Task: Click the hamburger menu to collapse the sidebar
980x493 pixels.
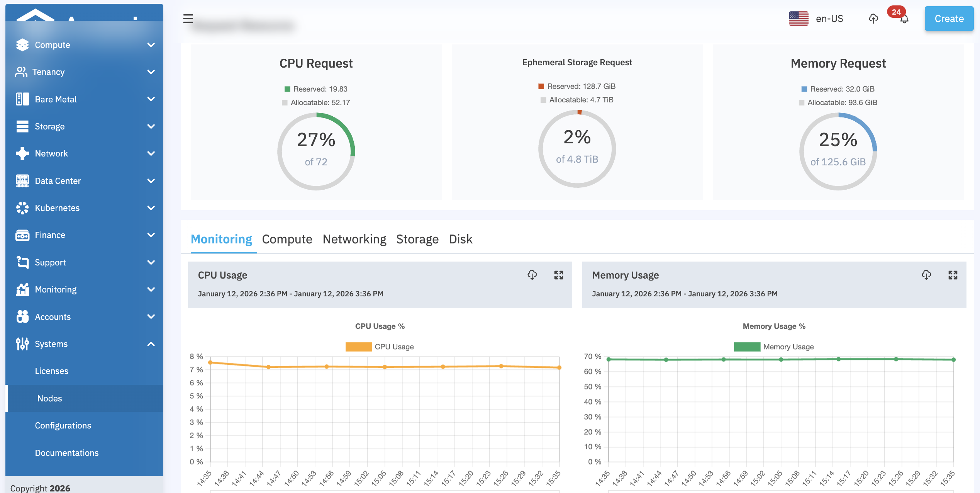Action: [x=188, y=19]
